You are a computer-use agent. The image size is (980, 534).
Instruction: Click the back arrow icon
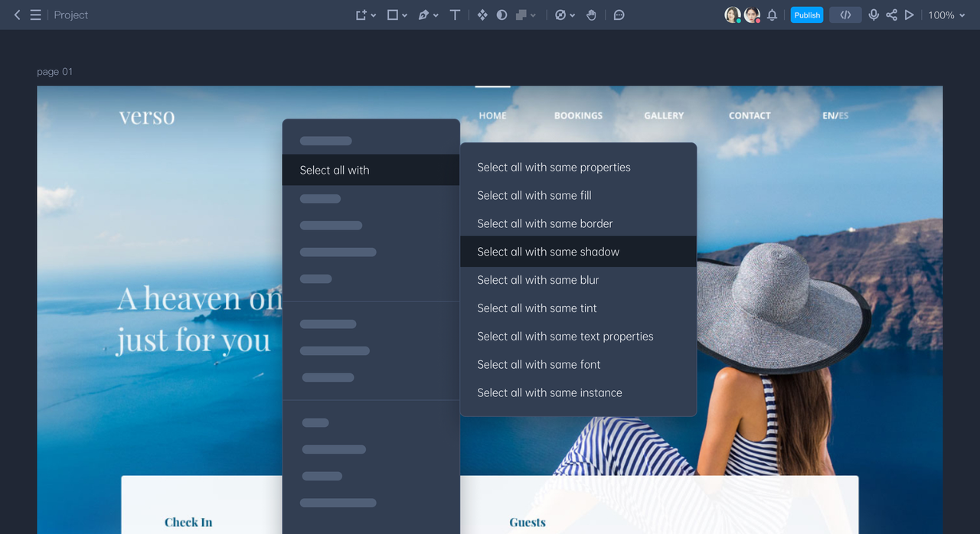[17, 15]
